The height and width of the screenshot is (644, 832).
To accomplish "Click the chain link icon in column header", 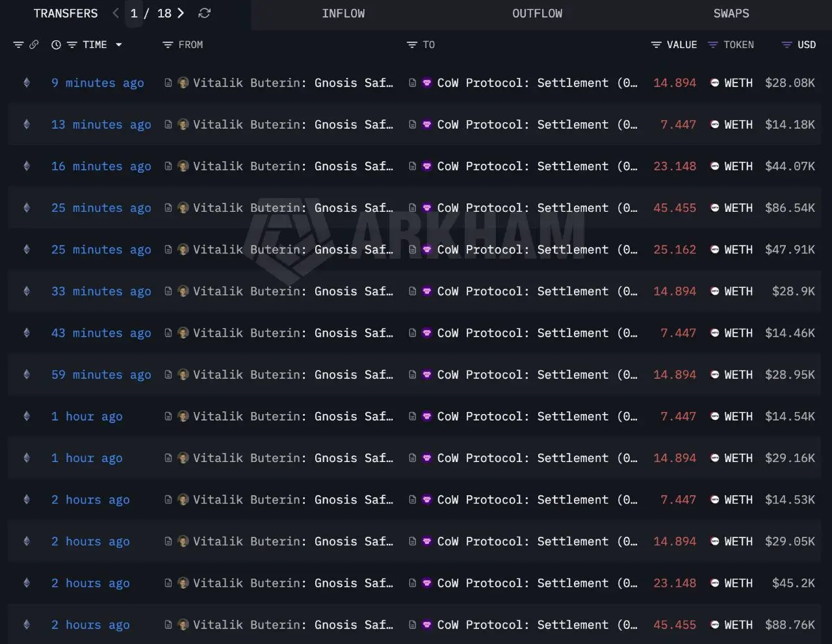I will 34,45.
